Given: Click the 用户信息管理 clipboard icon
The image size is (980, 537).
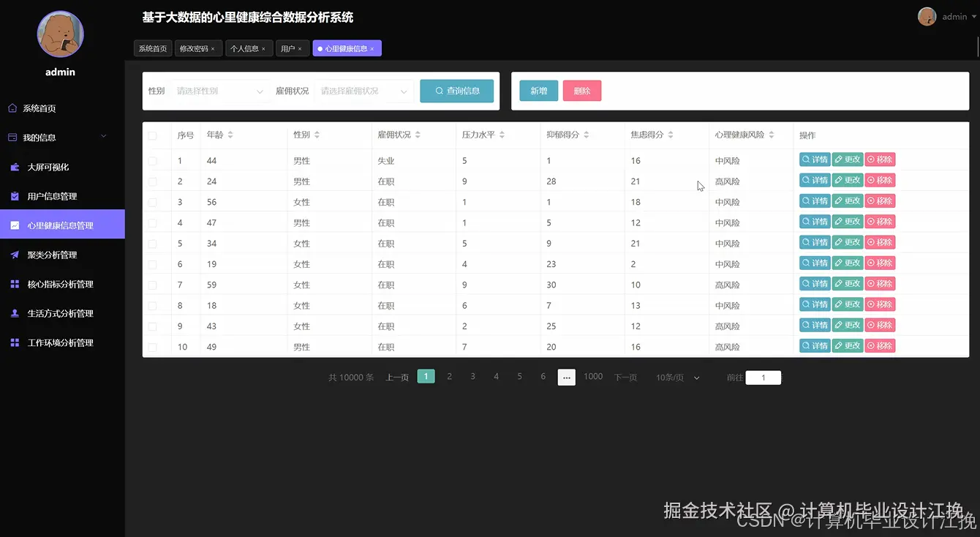Looking at the screenshot, I should pos(15,196).
